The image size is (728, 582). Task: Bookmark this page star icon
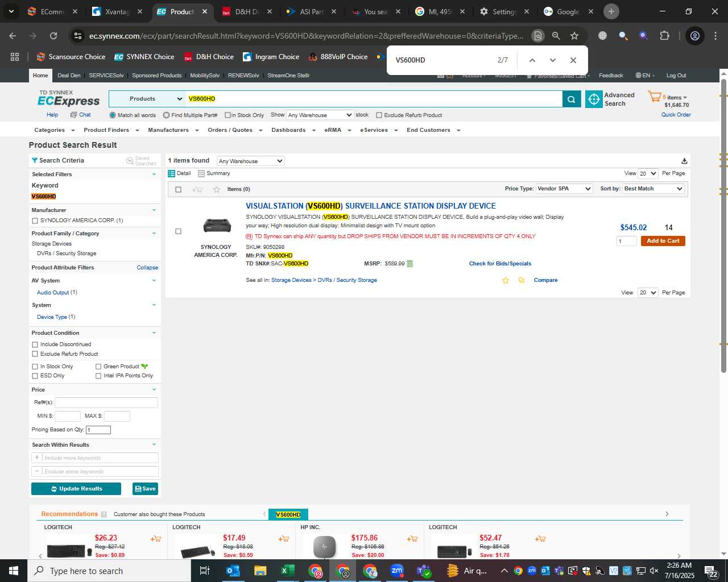pyautogui.click(x=574, y=36)
